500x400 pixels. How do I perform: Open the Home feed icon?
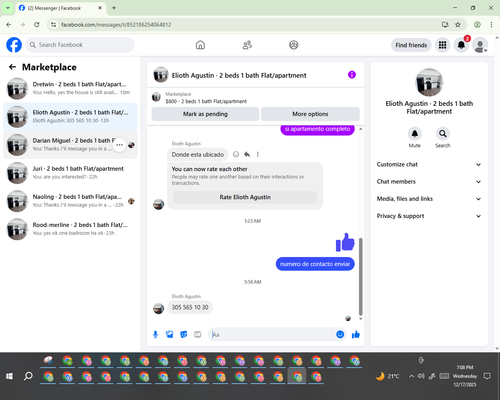200,45
